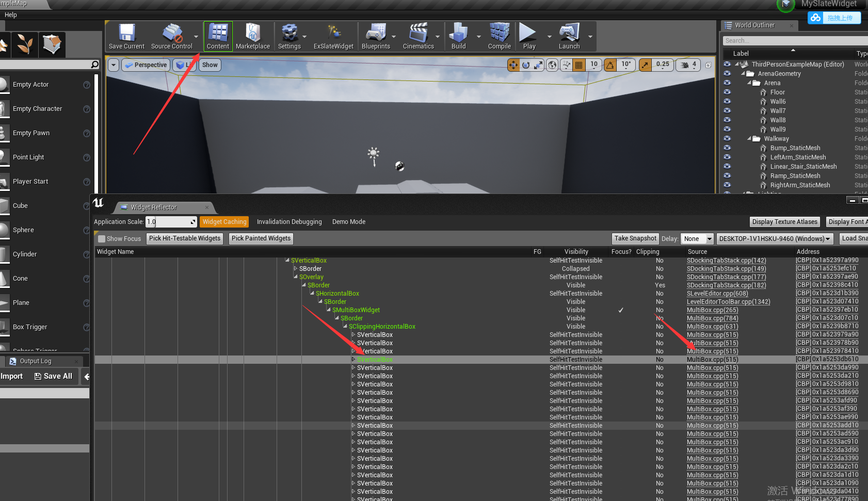Switch Widget Reflector to Invalidation Debugging mode

[289, 221]
